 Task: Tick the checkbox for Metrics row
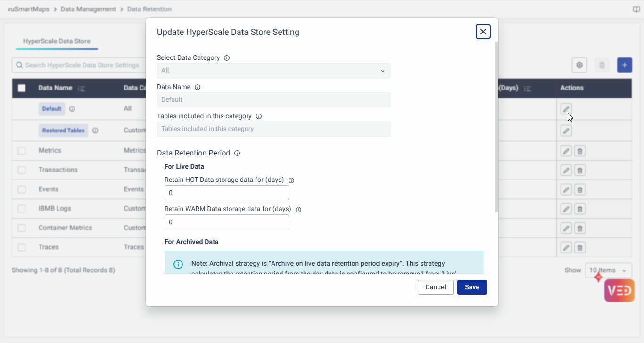pyautogui.click(x=22, y=151)
